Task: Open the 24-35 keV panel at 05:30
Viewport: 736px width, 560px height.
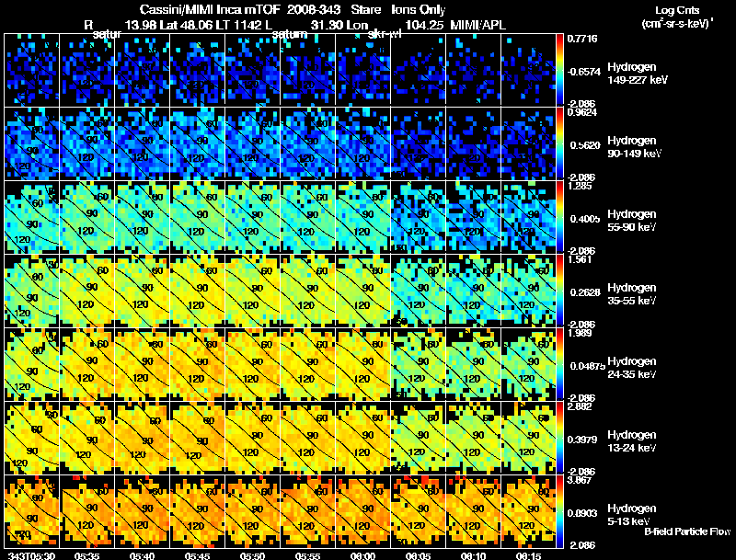Action: tap(31, 364)
